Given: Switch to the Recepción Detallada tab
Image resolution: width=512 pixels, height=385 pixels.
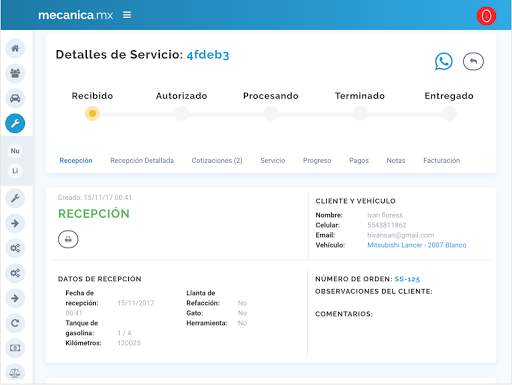Looking at the screenshot, I should click(142, 160).
